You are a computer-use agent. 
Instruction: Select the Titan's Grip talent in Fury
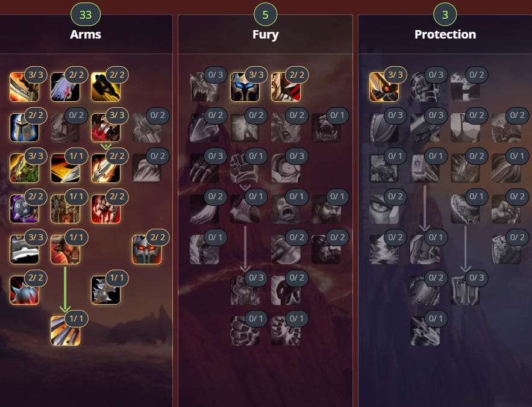coord(245,331)
